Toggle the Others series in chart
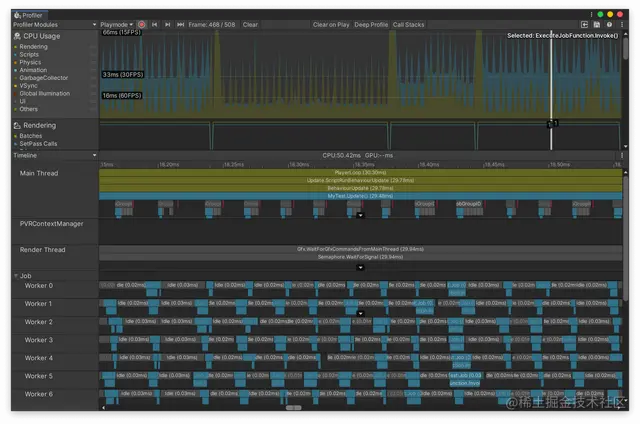This screenshot has width=640, height=424. click(x=16, y=109)
